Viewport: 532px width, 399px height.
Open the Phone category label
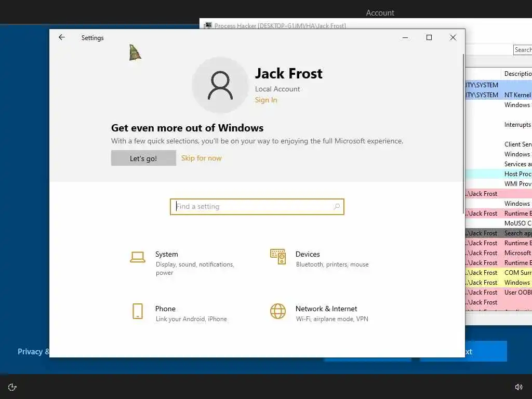[x=165, y=309]
